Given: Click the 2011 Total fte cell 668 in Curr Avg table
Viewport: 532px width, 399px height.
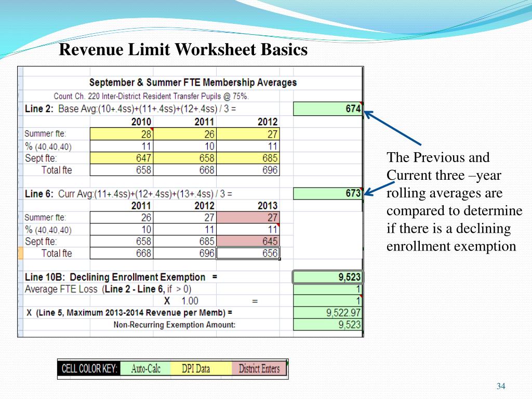Looking at the screenshot, I should tap(122, 253).
